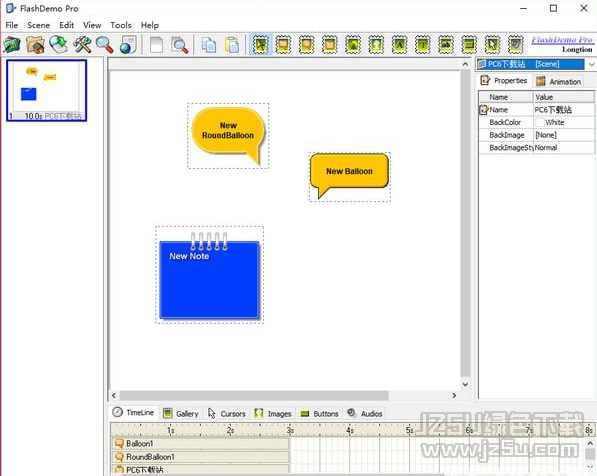
Task: Open the Tools menu
Action: pos(121,25)
